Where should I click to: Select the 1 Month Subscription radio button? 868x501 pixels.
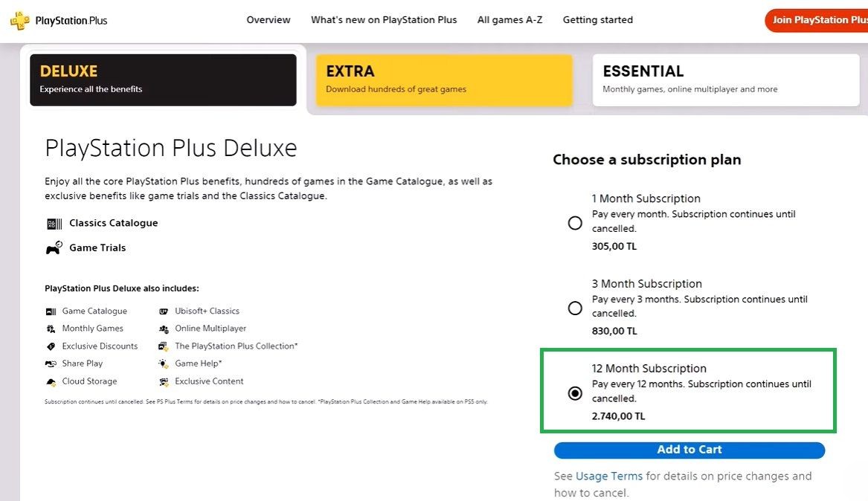(575, 223)
